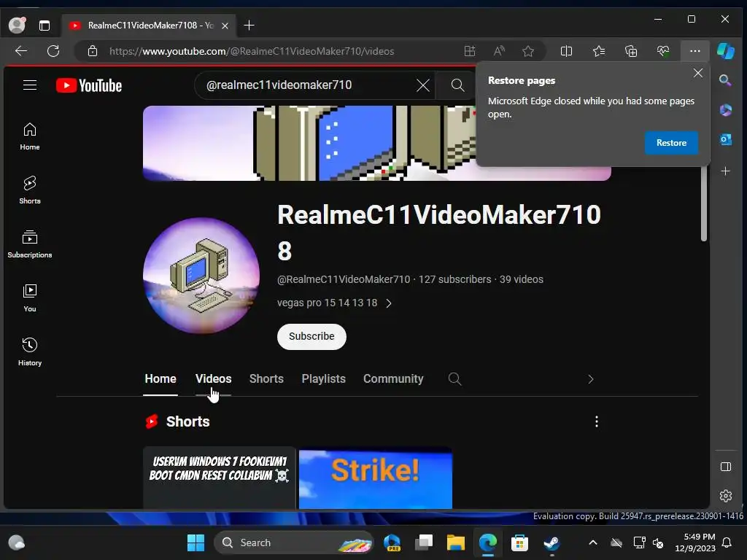
Task: Open the You section in sidebar
Action: (x=29, y=298)
